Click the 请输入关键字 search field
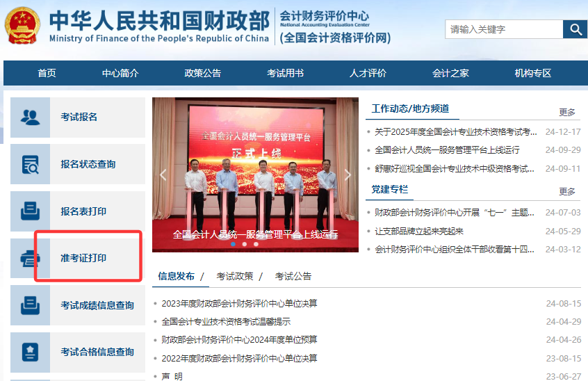 pyautogui.click(x=504, y=29)
